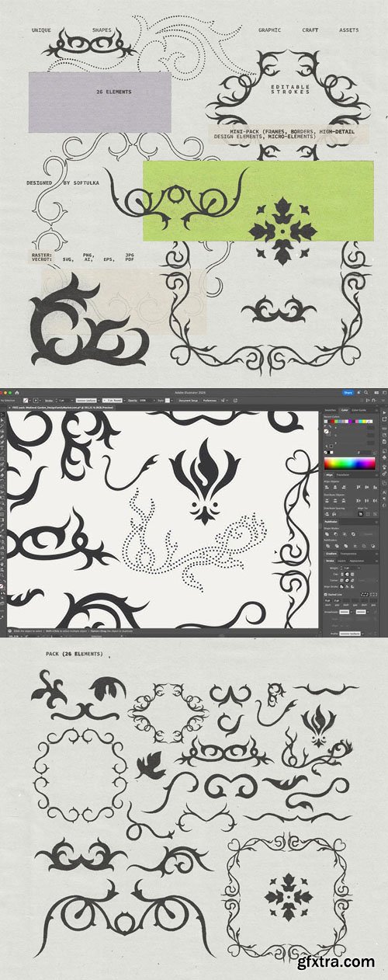Viewport: 388px width, 980px height.
Task: Switch to the Color Guide tab
Action: pos(359,410)
